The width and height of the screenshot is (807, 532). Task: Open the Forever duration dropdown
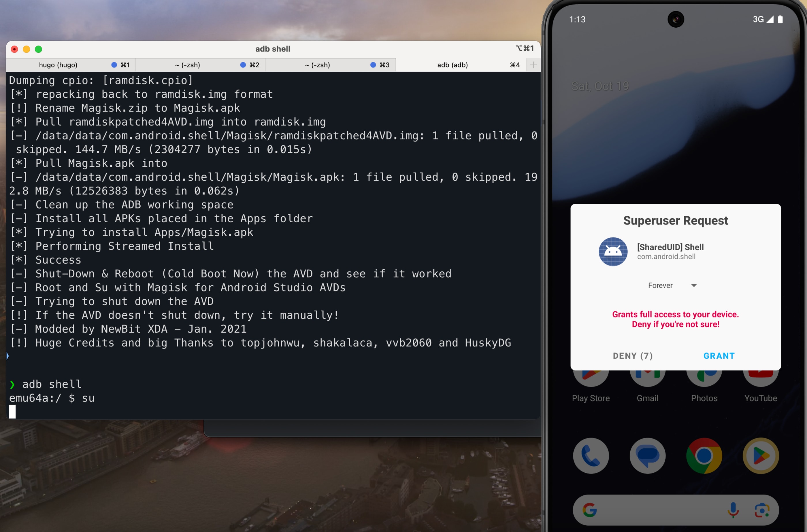pyautogui.click(x=660, y=285)
